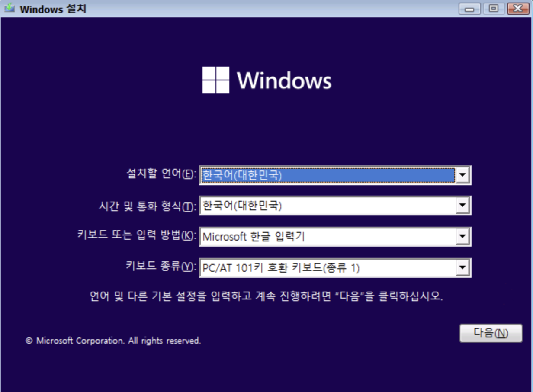Click the instruction text mentioning "다음"
The width and height of the screenshot is (533, 392).
point(266,297)
